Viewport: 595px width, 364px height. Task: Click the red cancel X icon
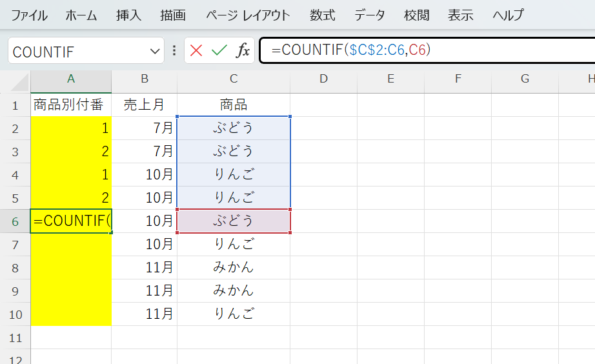[x=196, y=51]
